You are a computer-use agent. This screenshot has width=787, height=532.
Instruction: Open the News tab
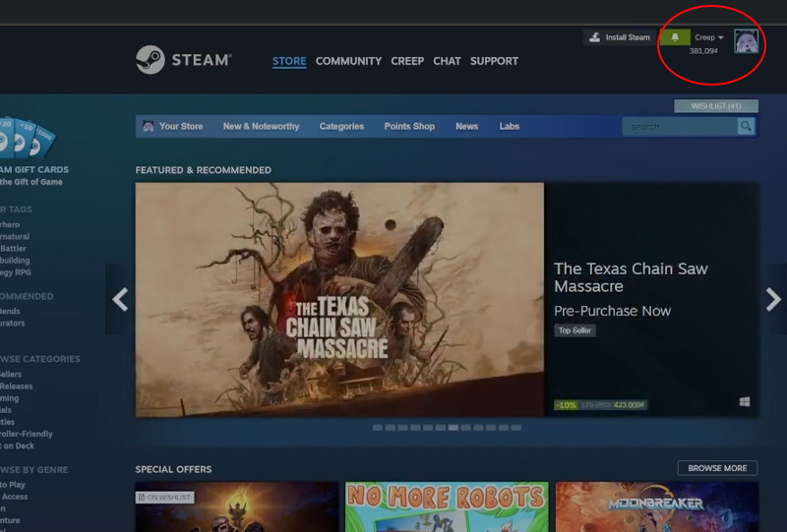coord(466,127)
